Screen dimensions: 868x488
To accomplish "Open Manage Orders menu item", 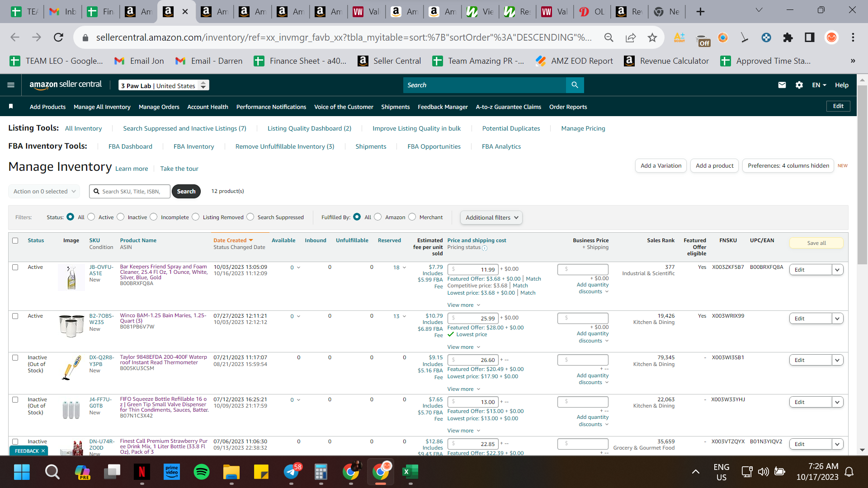I will (159, 107).
